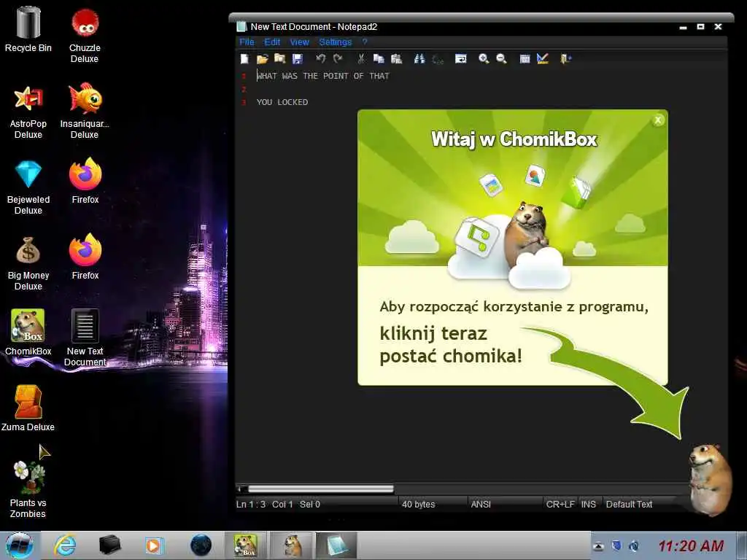Open the ? help menu in Notepad2

coord(365,42)
